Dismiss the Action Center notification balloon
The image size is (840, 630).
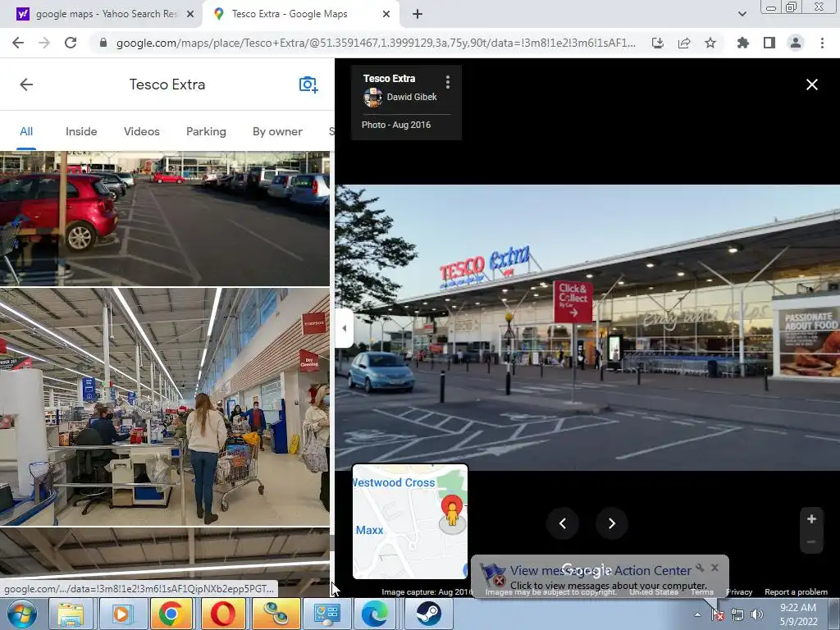714,568
